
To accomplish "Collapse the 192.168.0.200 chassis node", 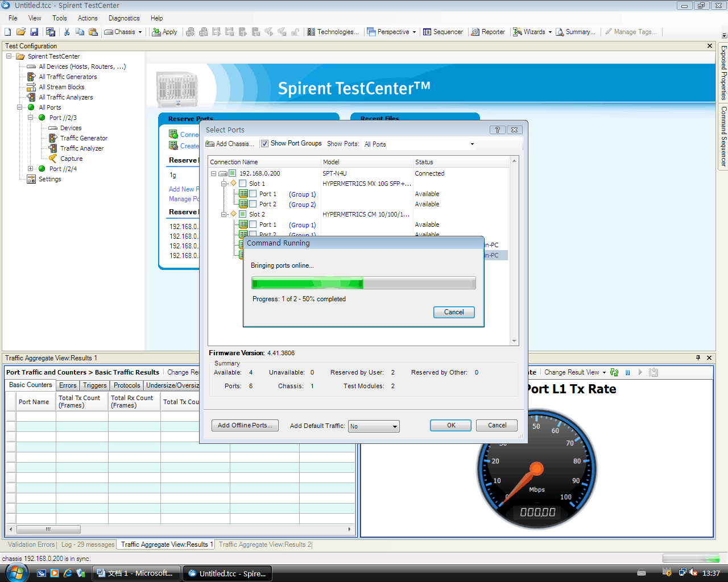I will [x=213, y=173].
